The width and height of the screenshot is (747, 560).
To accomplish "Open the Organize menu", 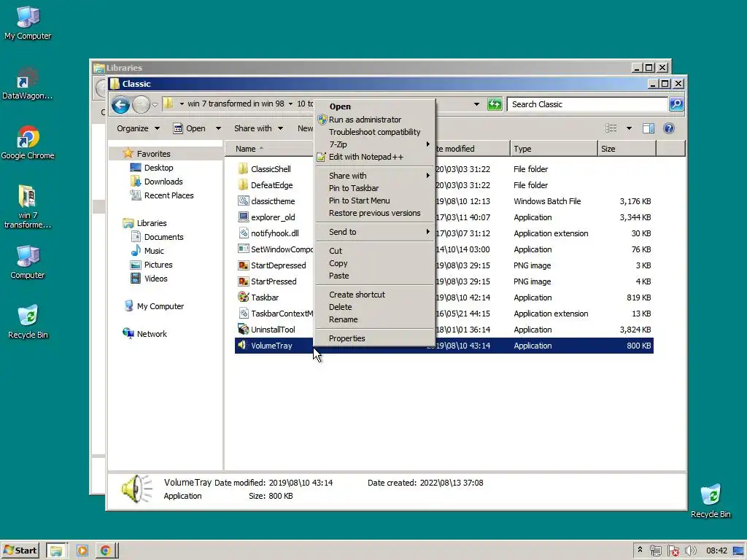I will pyautogui.click(x=138, y=128).
